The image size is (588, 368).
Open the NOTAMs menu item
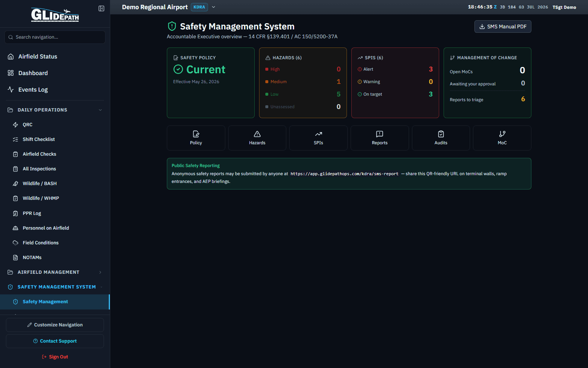[x=55, y=258]
